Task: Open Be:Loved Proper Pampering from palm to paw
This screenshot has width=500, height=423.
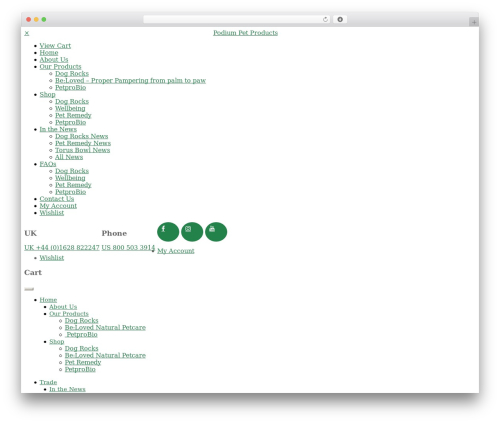Action: pos(130,81)
